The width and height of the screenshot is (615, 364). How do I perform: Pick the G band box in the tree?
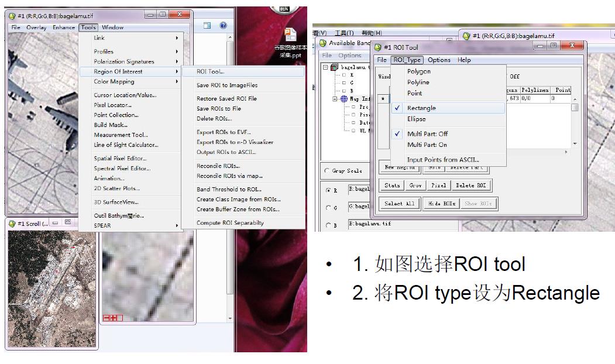pyautogui.click(x=344, y=83)
